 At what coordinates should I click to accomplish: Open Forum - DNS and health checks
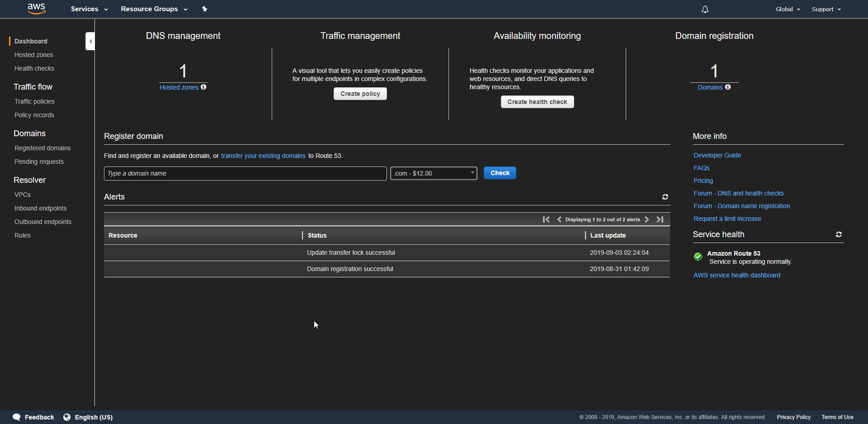pos(739,193)
